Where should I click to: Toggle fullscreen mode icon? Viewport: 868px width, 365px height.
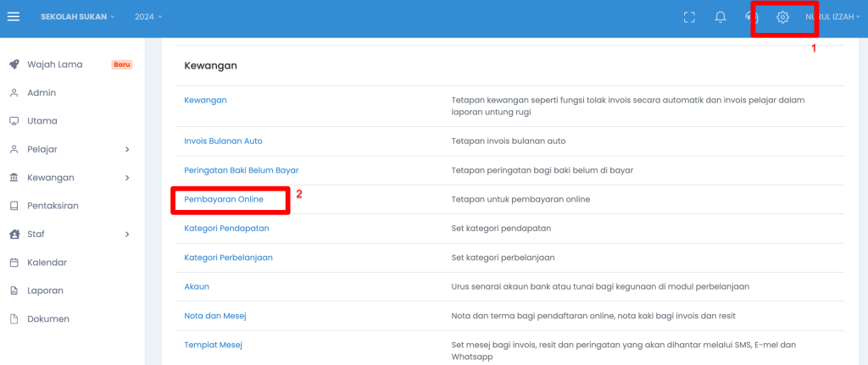pos(688,17)
